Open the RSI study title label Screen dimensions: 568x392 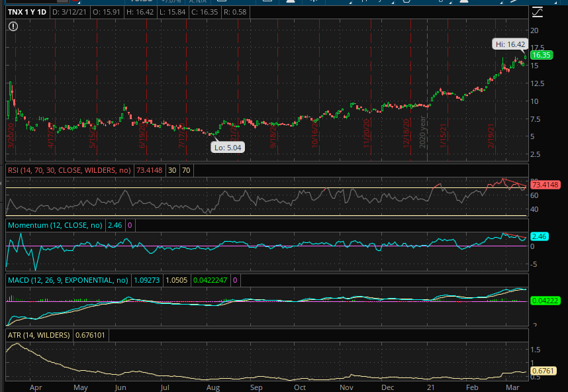click(69, 170)
